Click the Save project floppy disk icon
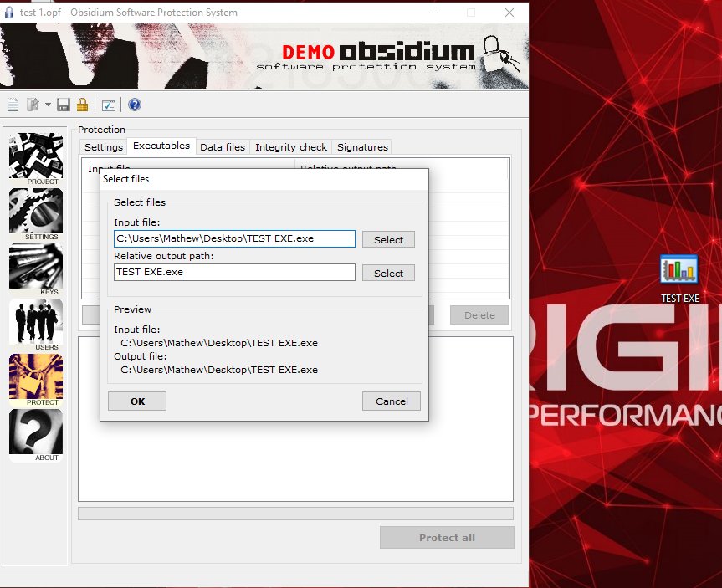 (x=64, y=105)
